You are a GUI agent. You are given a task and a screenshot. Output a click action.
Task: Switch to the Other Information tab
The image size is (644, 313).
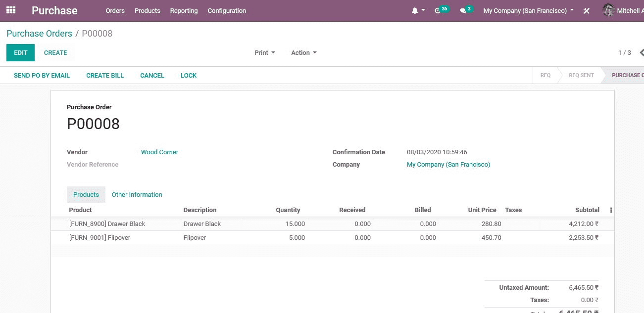[137, 194]
